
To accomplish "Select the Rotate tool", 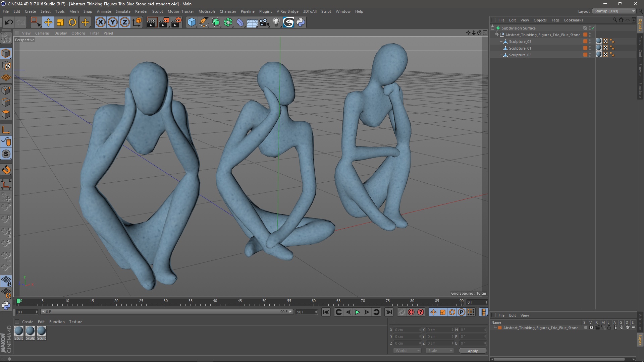I will tap(72, 22).
